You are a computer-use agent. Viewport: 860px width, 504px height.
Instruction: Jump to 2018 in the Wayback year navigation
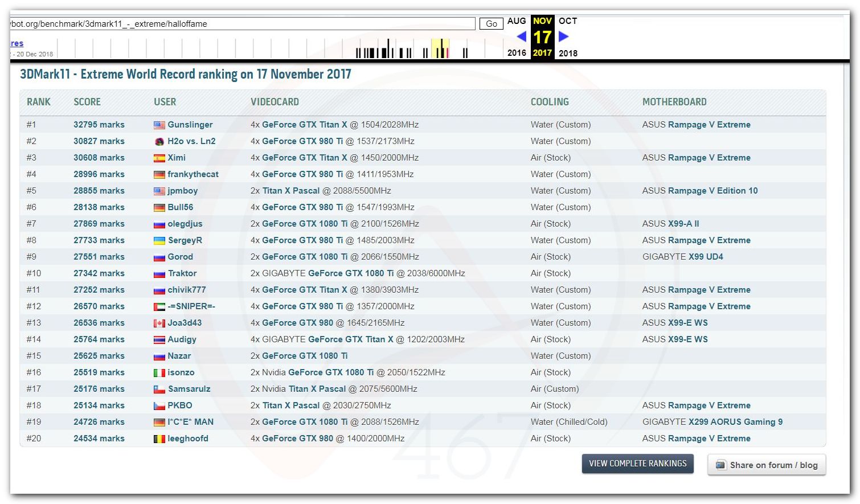point(568,53)
